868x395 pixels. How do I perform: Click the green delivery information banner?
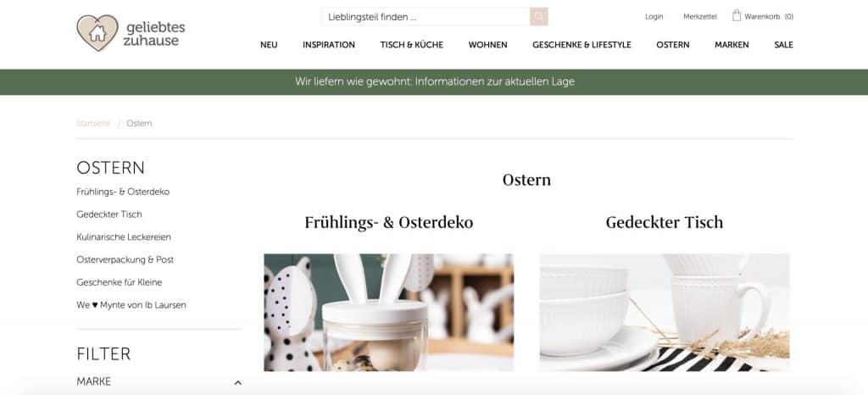434,82
